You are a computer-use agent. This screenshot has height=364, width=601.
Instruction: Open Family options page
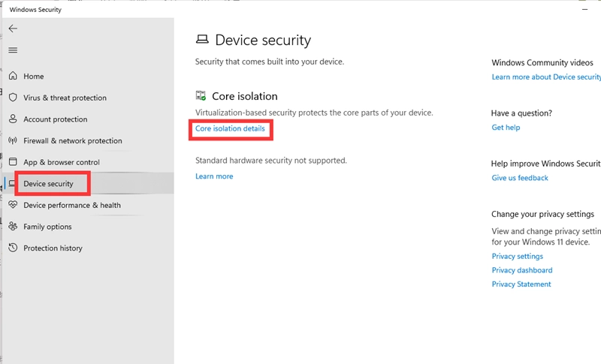tap(47, 227)
